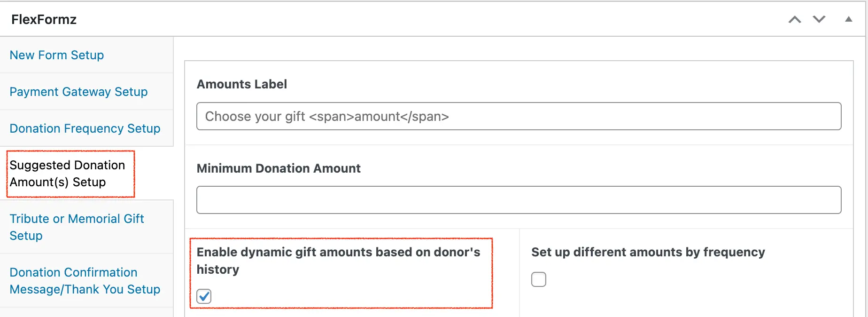Collapse the FlexFormz panel with triangle toggle

[x=848, y=19]
